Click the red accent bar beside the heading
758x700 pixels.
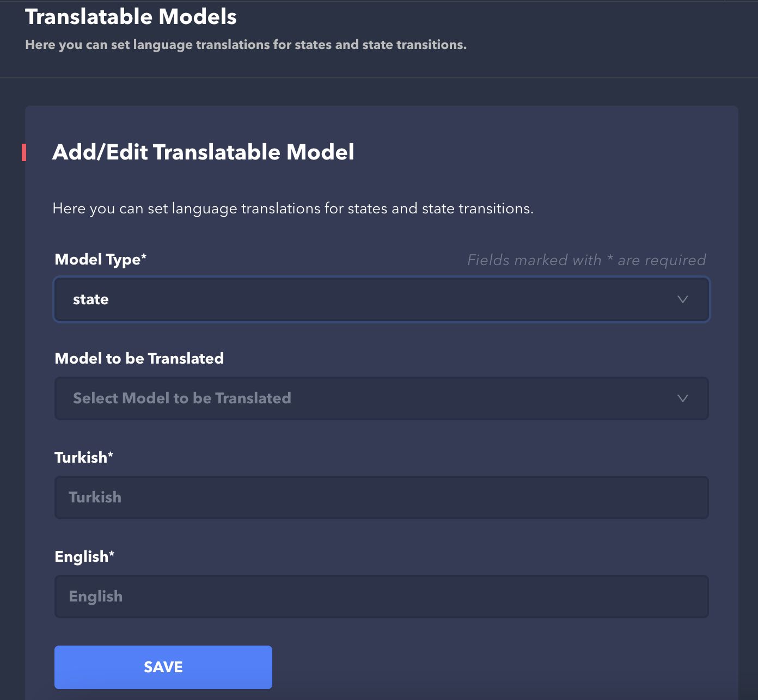24,152
